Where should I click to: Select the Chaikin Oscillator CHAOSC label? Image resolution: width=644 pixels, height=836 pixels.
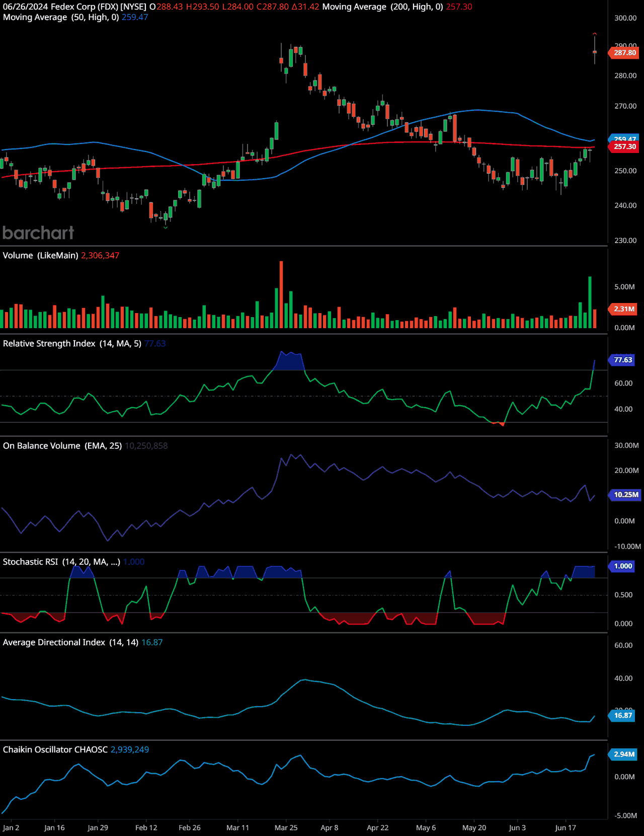pyautogui.click(x=55, y=749)
